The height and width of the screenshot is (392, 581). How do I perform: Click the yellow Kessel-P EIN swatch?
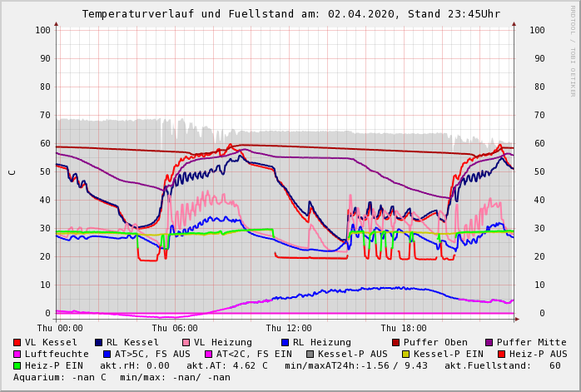[405, 354]
